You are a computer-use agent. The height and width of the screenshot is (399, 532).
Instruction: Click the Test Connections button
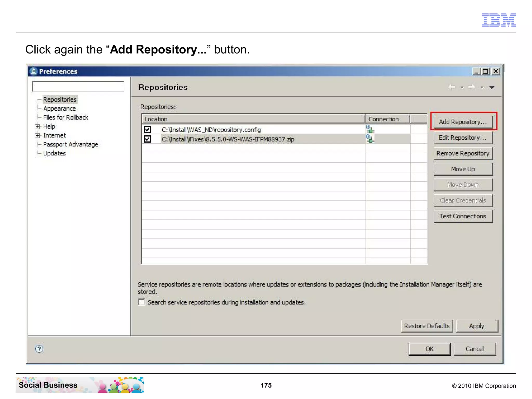[463, 216]
